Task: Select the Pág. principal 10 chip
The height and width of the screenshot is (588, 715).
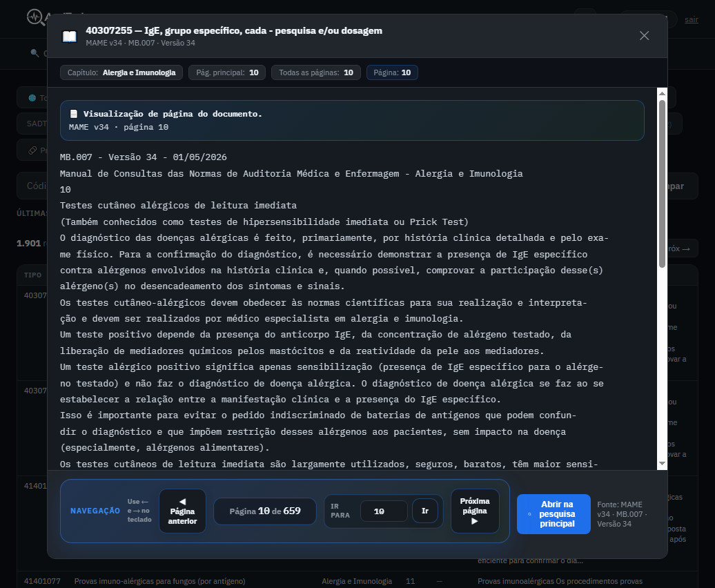Action: 227,72
